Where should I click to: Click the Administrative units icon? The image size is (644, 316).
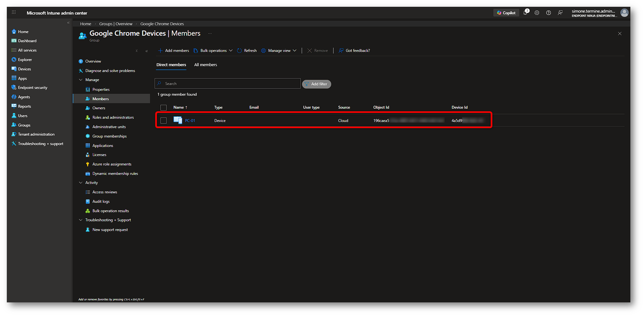(x=88, y=127)
